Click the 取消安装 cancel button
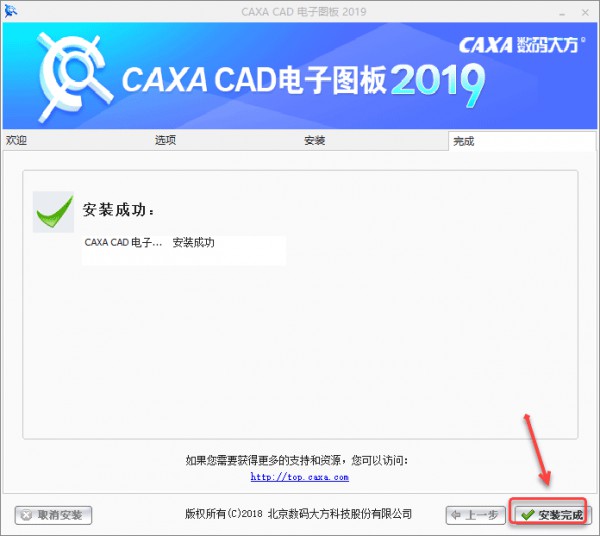The height and width of the screenshot is (536, 600). point(53,515)
